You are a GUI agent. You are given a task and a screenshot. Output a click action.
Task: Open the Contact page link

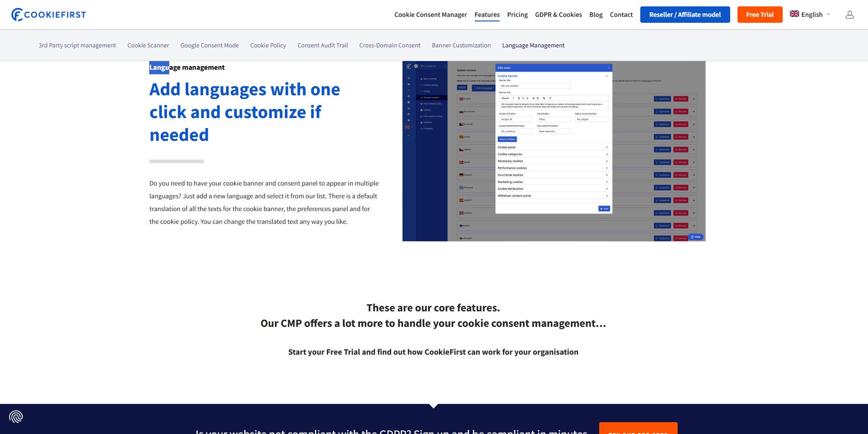pos(621,15)
